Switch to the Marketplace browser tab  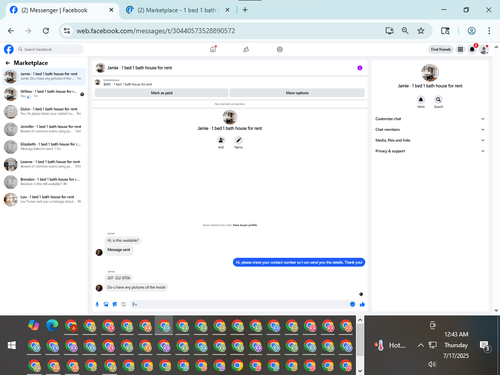click(x=177, y=10)
